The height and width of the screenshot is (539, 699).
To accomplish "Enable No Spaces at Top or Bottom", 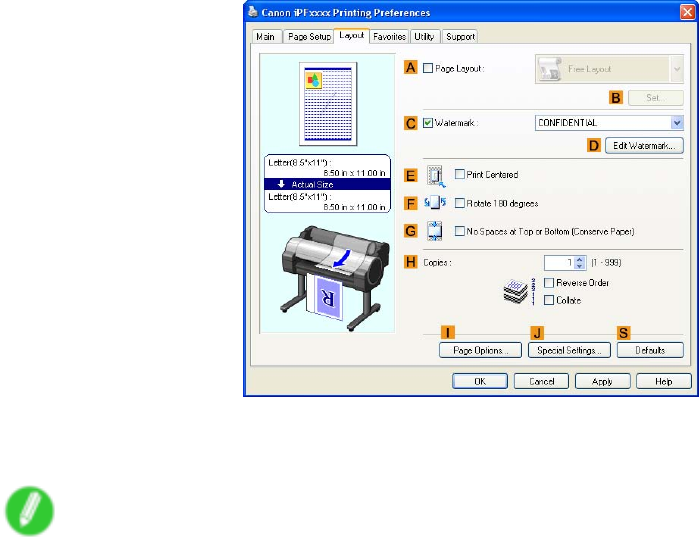I will tap(460, 231).
